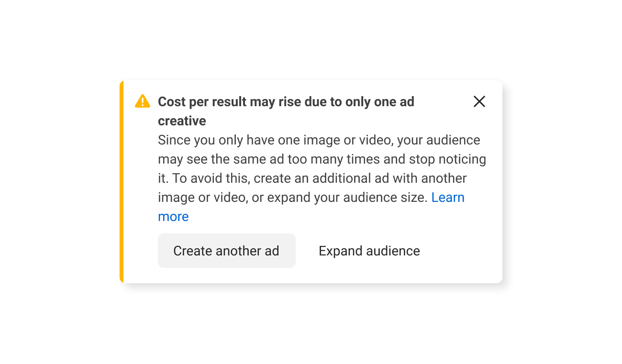The width and height of the screenshot is (622, 364).
Task: Start creating an additional ad
Action: click(226, 251)
